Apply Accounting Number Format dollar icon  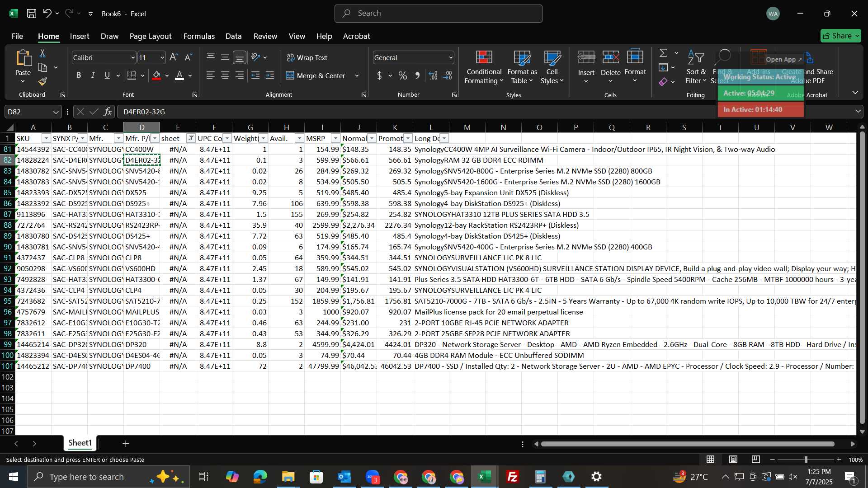(379, 75)
